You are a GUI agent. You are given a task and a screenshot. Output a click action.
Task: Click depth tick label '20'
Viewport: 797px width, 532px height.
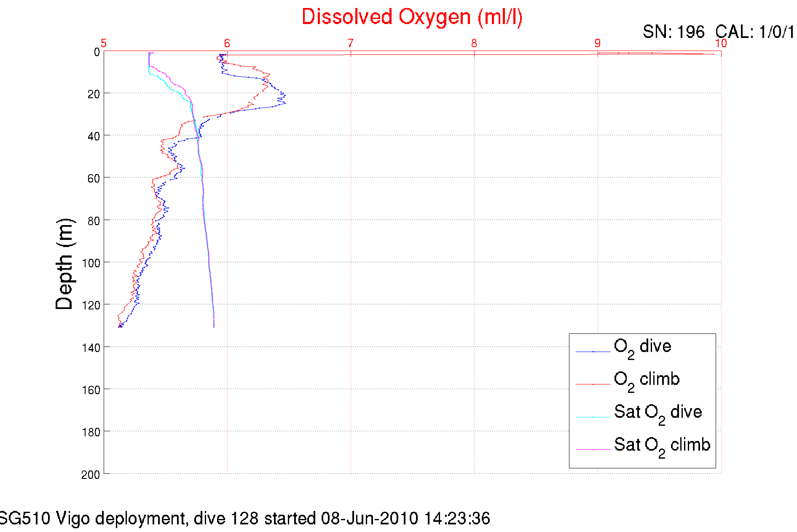click(94, 94)
